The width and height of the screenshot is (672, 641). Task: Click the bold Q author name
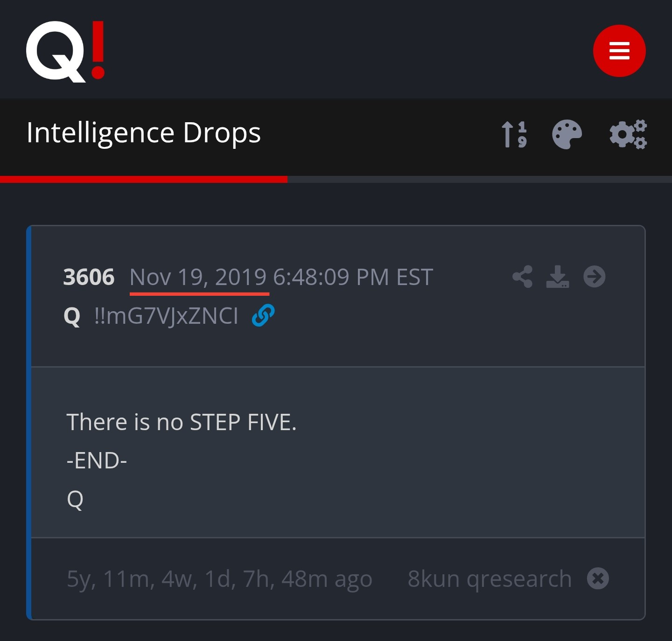(x=72, y=316)
